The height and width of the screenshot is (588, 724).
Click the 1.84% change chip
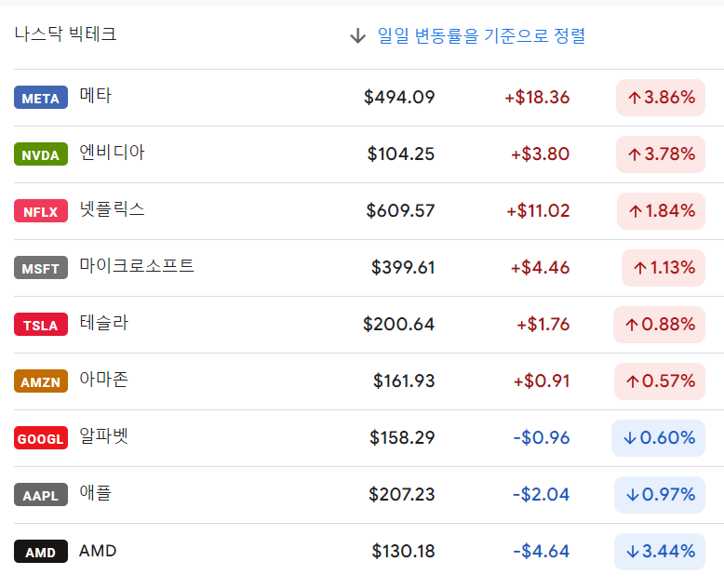[661, 211]
